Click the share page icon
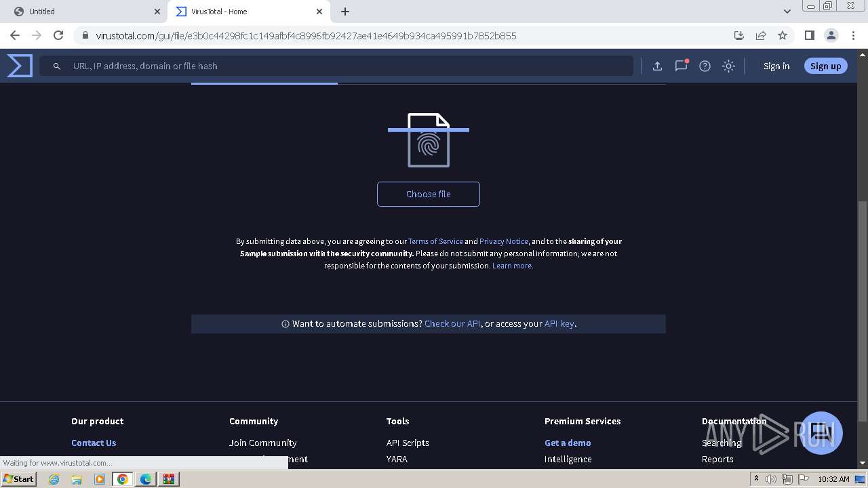The height and width of the screenshot is (488, 868). (x=761, y=35)
